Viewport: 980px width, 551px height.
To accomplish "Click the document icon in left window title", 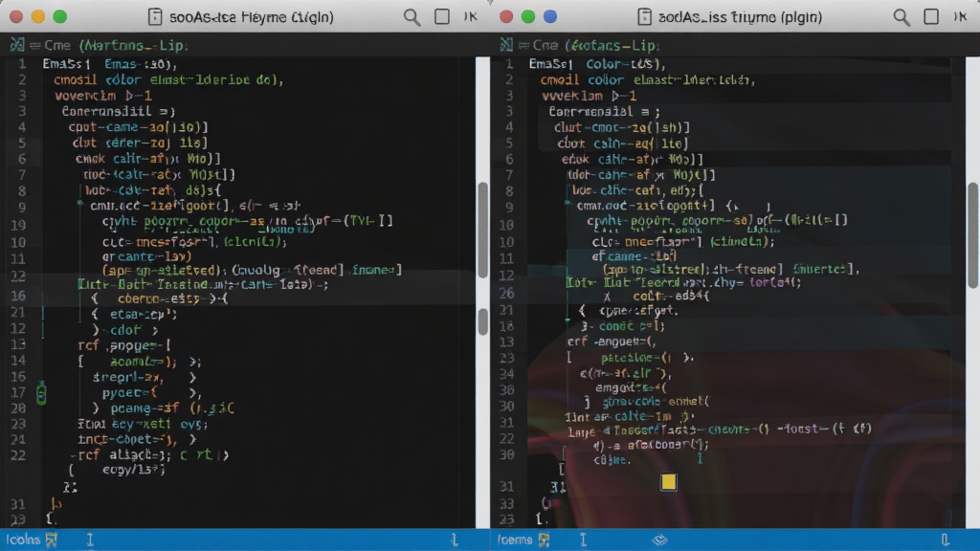I will [x=154, y=17].
